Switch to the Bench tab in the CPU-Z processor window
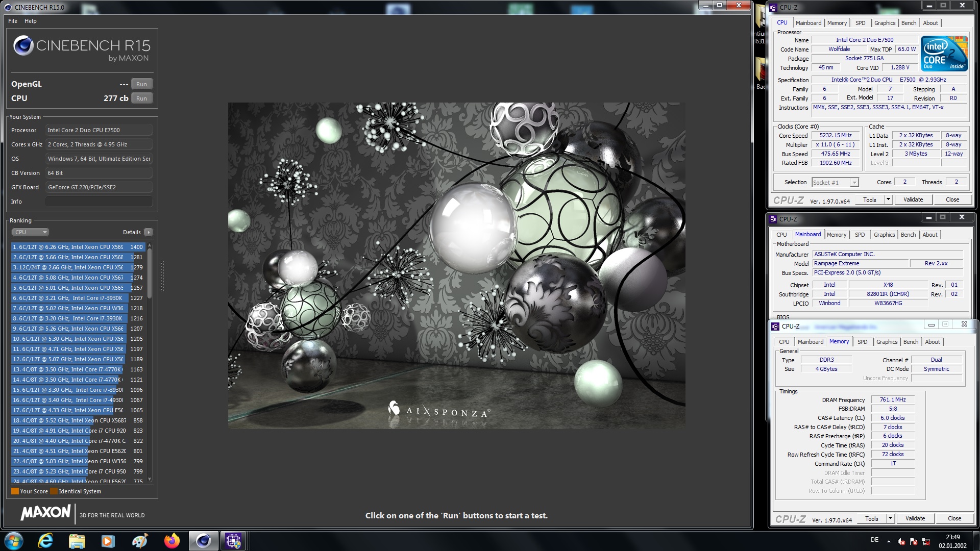The width and height of the screenshot is (980, 551). pos(909,23)
